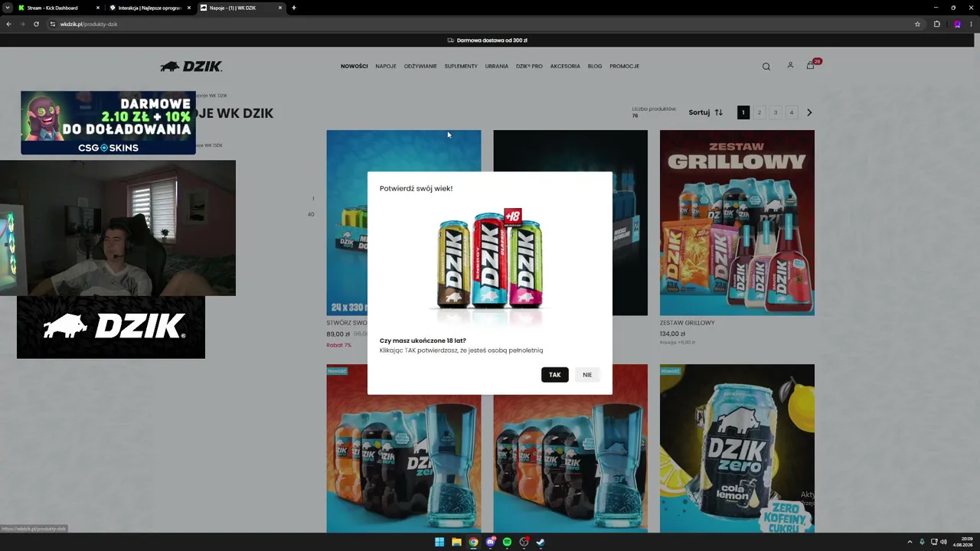This screenshot has width=980, height=551.
Task: Open DZIK PRO menu item
Action: tap(529, 67)
